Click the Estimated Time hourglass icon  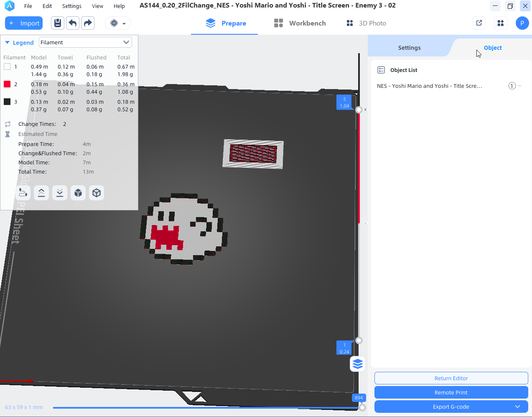(8, 134)
